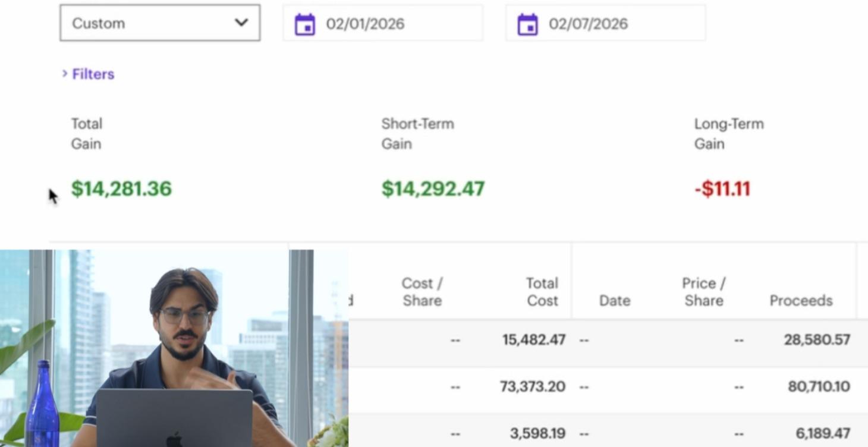This screenshot has width=868, height=447.
Task: Sort by Proceeds column header
Action: click(x=800, y=301)
